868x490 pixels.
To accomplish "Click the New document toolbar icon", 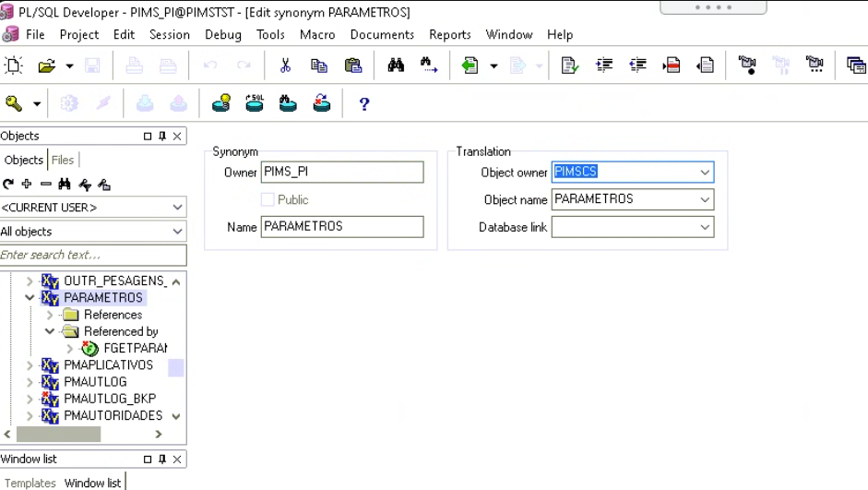I will 13,66.
